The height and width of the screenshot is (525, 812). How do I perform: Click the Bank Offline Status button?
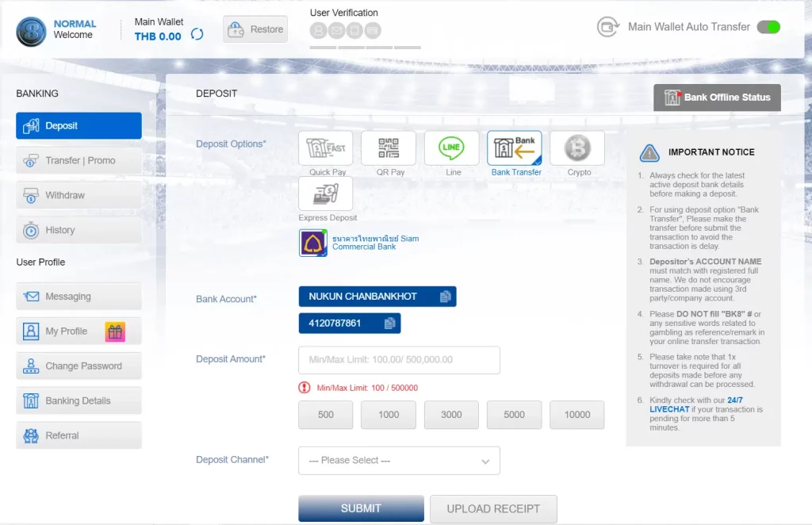(717, 98)
